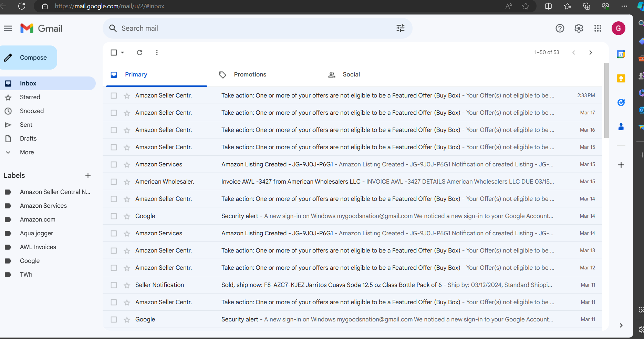Go to older messages page arrow
644x339 pixels.
click(x=591, y=52)
